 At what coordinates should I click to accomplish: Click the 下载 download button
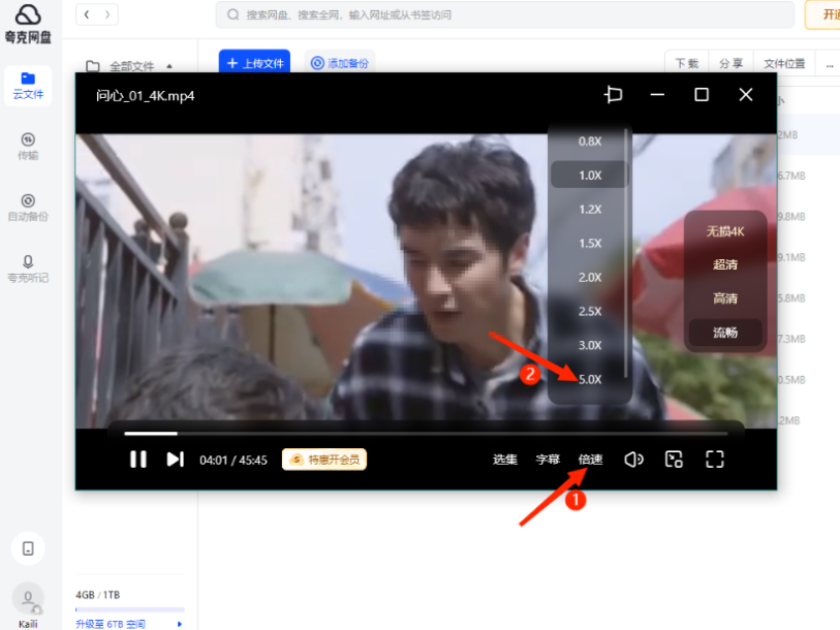[x=687, y=63]
